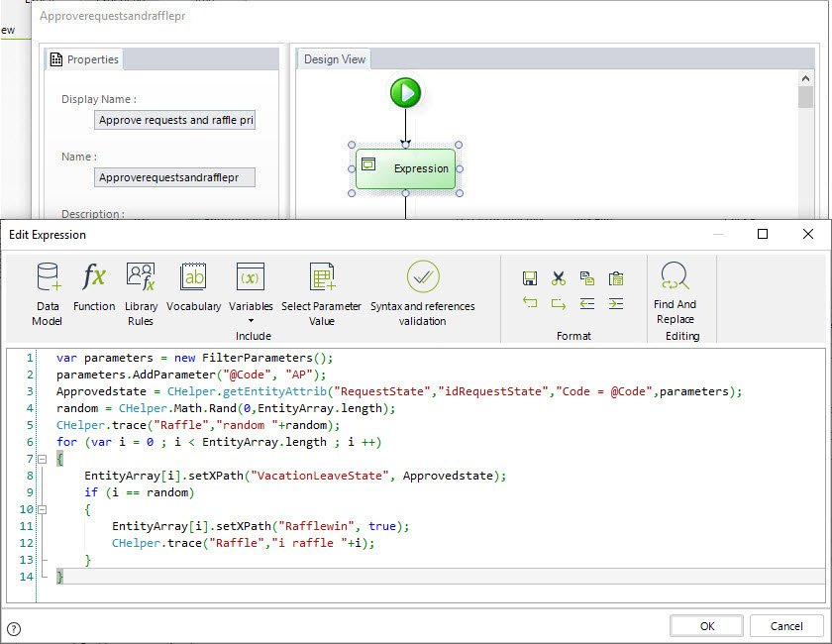Screen dimensions: 832x644
Task: Close the Edit Expression dialog
Action: pyautogui.click(x=808, y=234)
